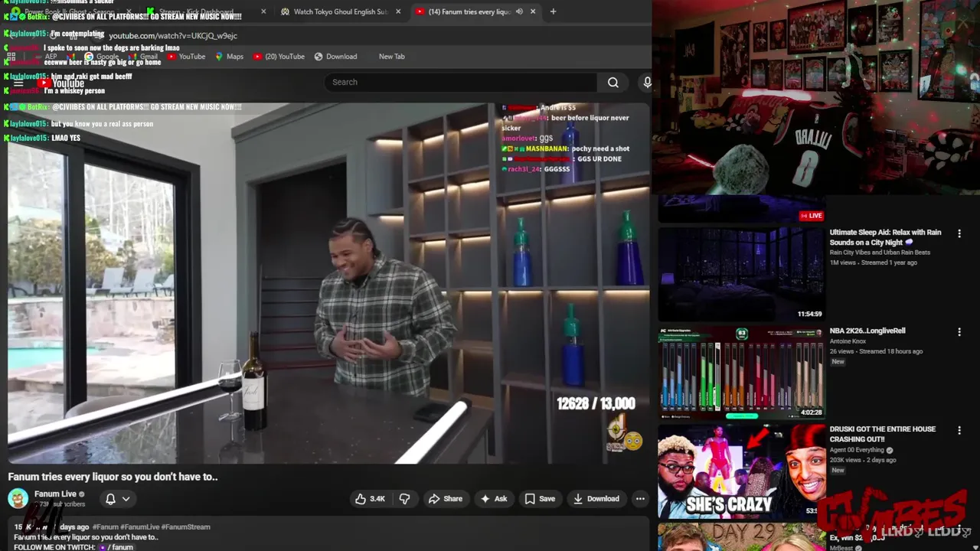Expand the notification options chevron

(x=126, y=499)
